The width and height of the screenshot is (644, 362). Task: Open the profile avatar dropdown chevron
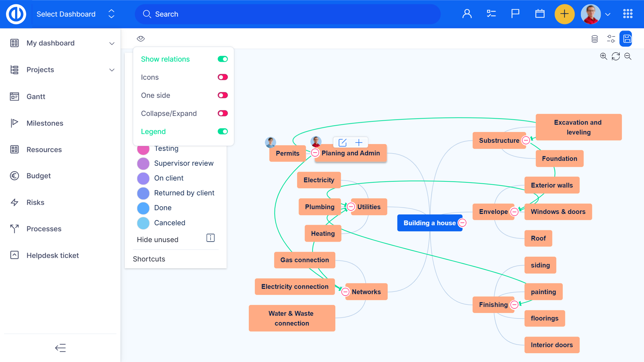[x=608, y=14]
